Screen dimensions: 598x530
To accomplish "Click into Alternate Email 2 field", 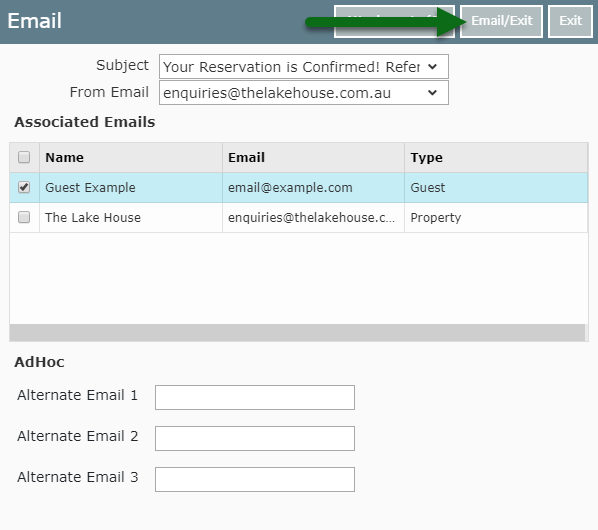I will (255, 438).
